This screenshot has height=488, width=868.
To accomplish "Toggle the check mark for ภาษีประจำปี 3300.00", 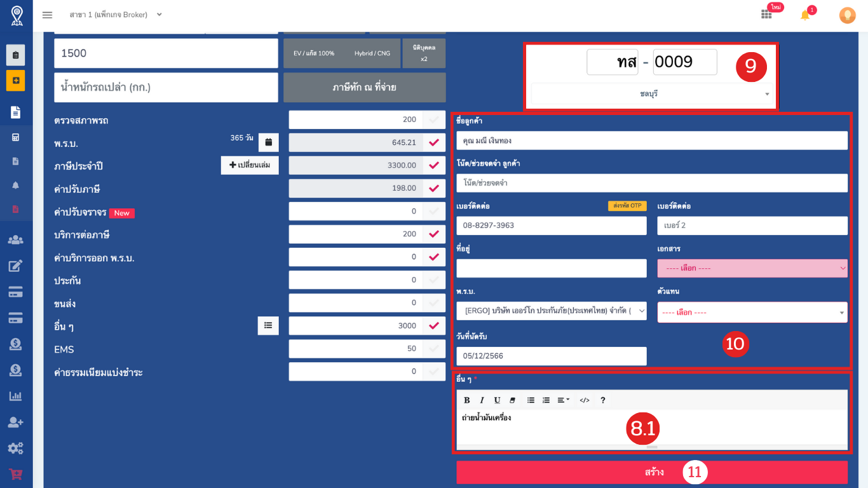I will tap(434, 165).
